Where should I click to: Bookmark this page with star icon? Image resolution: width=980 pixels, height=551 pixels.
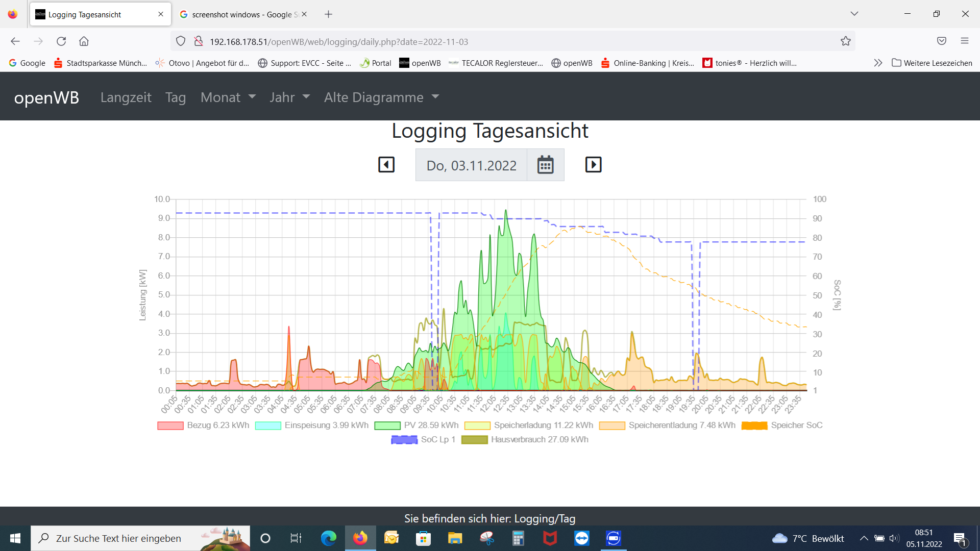(x=846, y=41)
